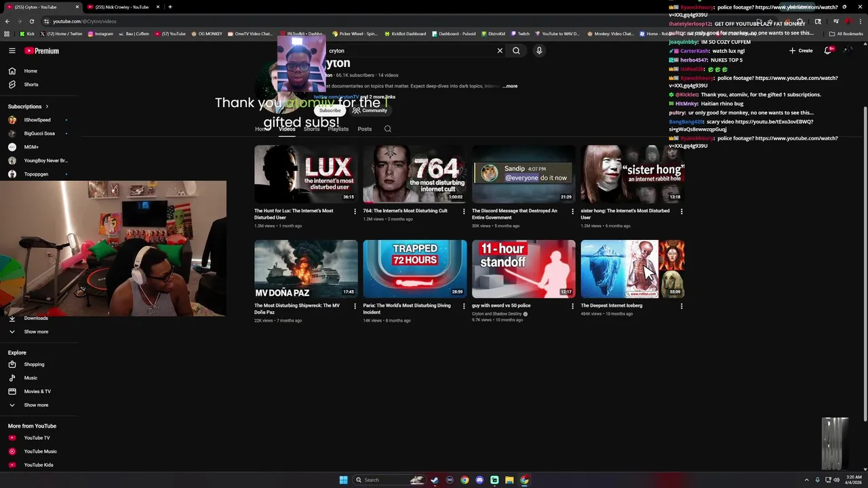Open Shopping under Explore

34,365
